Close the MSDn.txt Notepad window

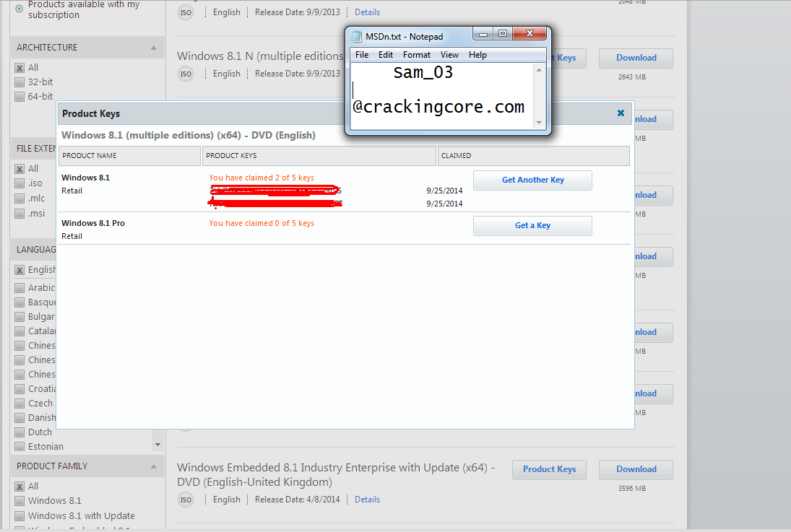coord(530,34)
